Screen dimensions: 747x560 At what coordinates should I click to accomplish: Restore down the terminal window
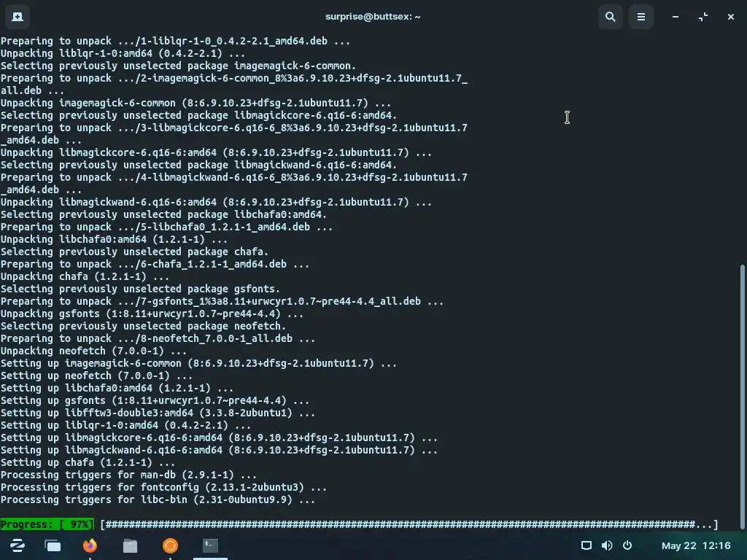click(x=703, y=17)
